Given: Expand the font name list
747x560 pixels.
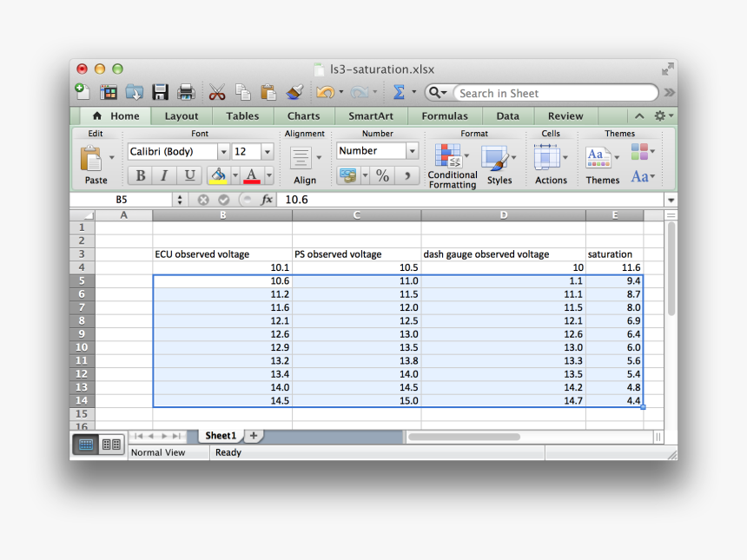Looking at the screenshot, I should tap(226, 150).
